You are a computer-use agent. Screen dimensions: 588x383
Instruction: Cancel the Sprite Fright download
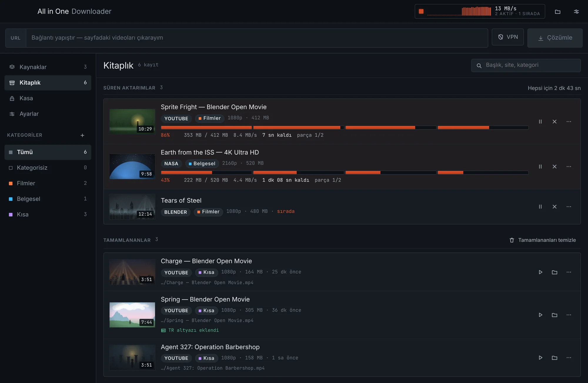point(554,121)
